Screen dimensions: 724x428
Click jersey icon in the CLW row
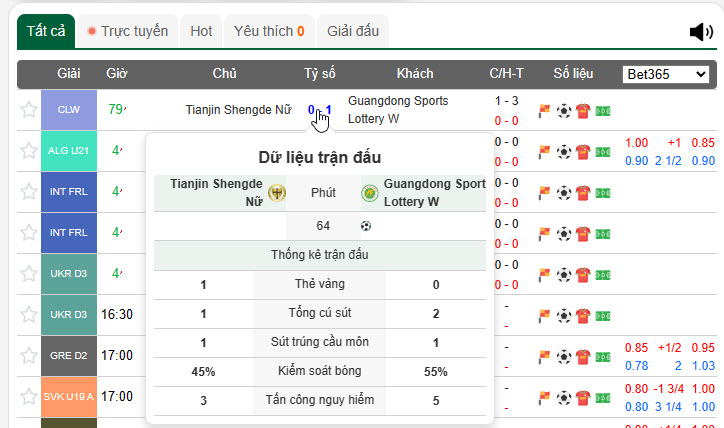[583, 110]
